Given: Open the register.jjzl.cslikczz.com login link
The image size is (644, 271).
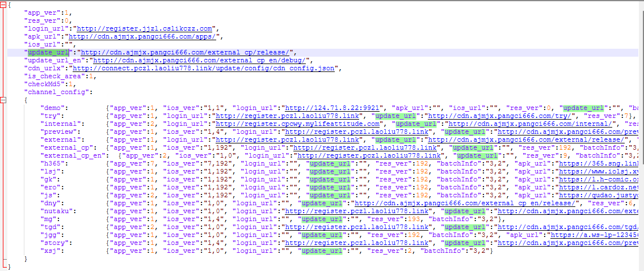Looking at the screenshot, I should coord(144,28).
